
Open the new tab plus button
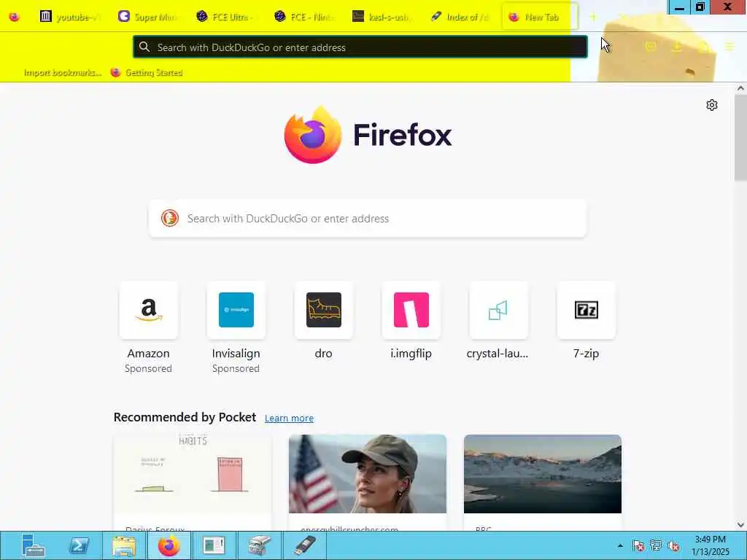(593, 17)
